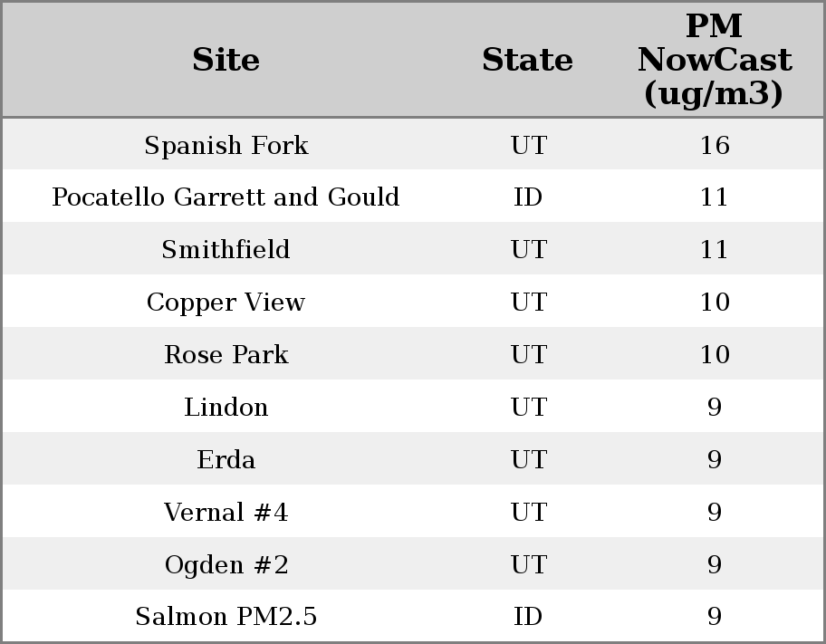Click the Lindon site name

[226, 408]
